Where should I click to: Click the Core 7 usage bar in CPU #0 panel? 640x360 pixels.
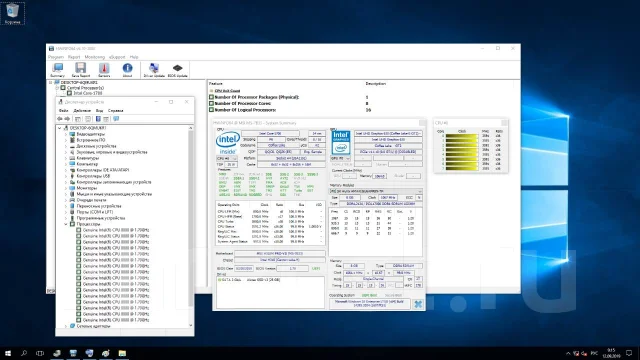coord(462,168)
